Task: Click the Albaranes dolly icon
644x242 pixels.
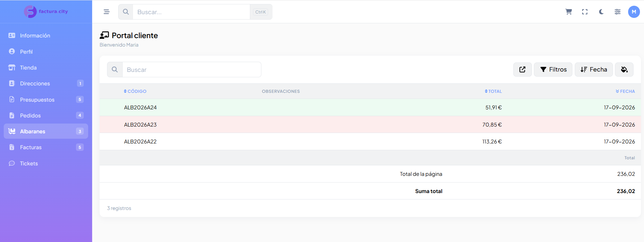Action: coord(12,131)
